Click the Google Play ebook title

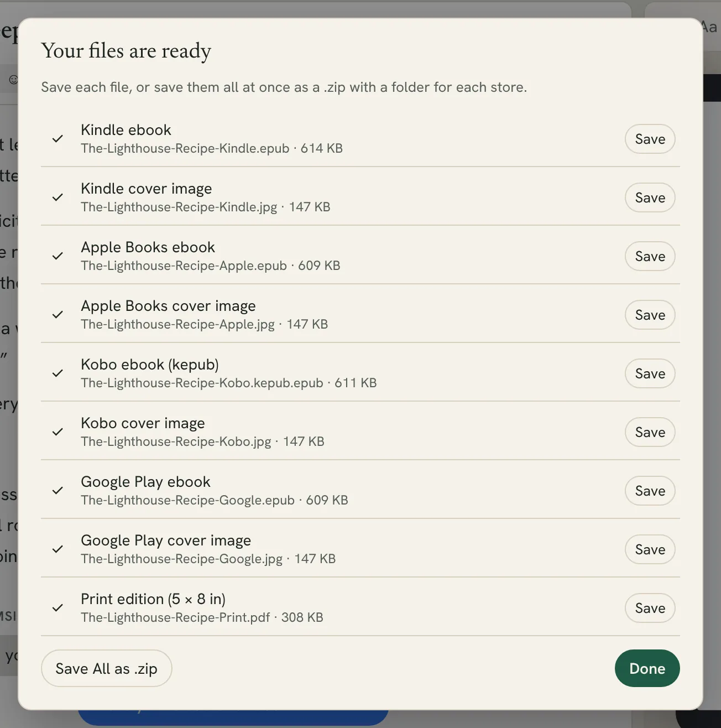click(145, 482)
